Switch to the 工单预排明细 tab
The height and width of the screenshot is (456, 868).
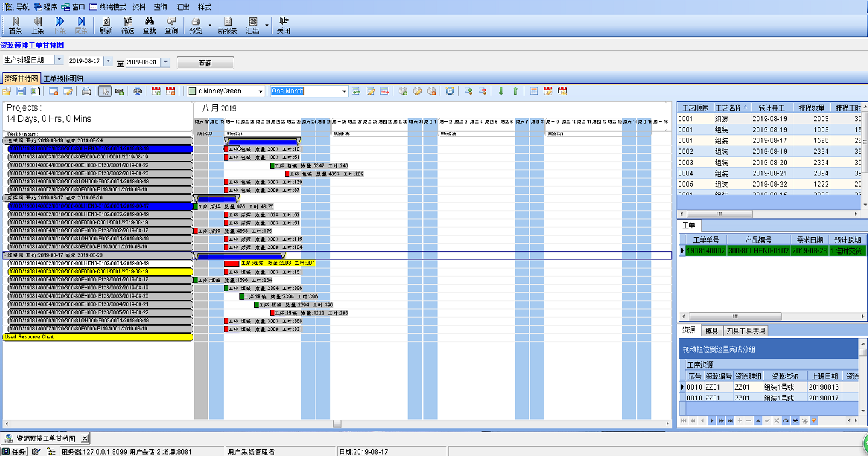pos(63,79)
